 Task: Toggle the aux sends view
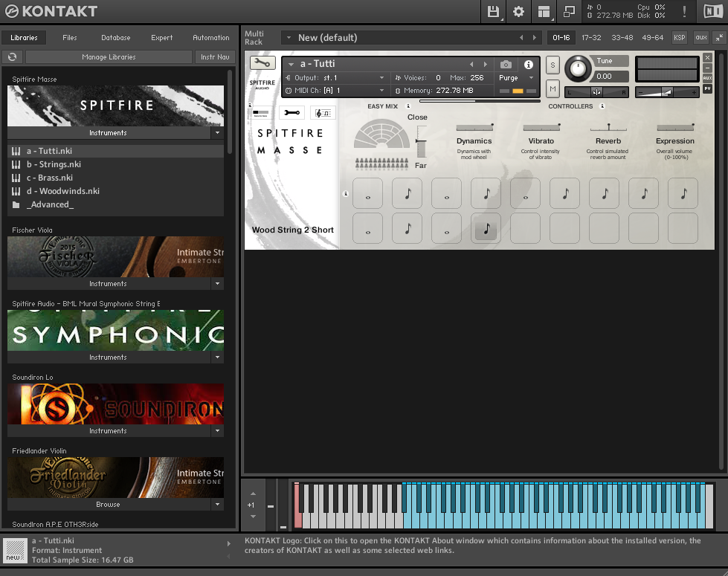click(701, 38)
